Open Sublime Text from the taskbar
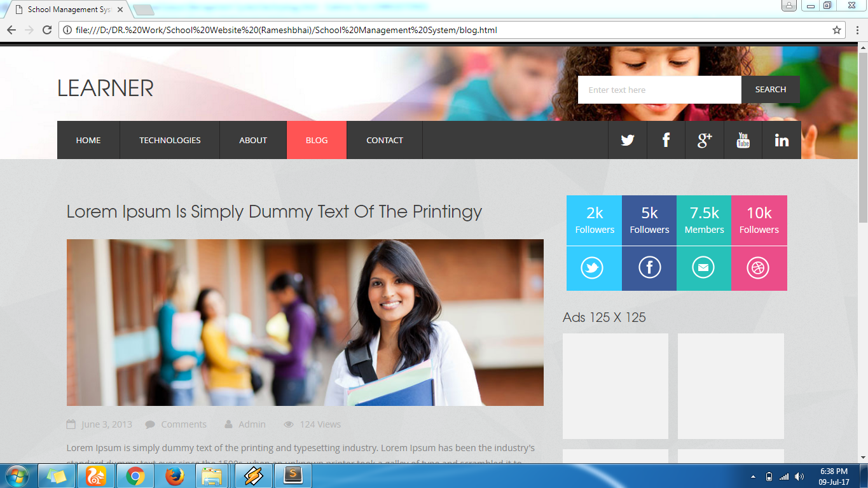The width and height of the screenshot is (868, 488). [x=293, y=476]
